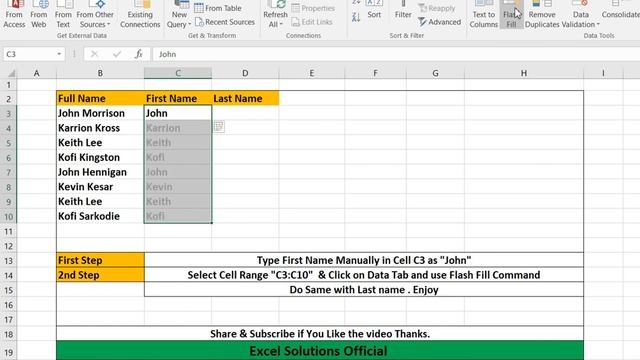The height and width of the screenshot is (360, 640).
Task: Click the From Text import button
Action: (x=63, y=15)
